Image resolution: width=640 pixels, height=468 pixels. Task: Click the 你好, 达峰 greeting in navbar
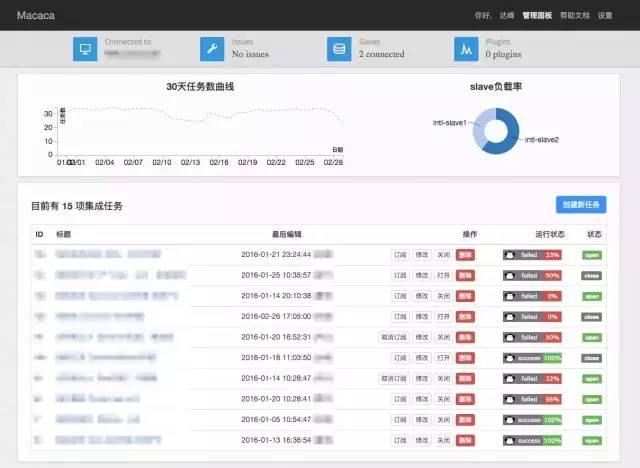[494, 16]
